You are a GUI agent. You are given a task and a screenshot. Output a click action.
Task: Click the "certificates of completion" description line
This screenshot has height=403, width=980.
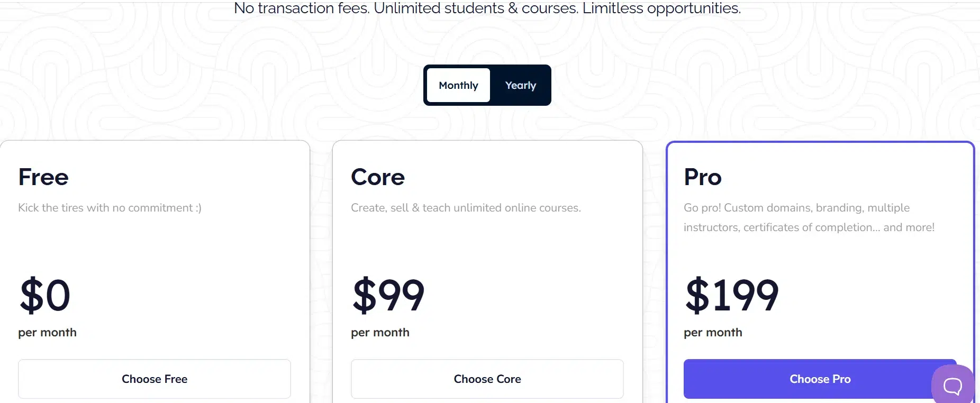click(x=809, y=227)
